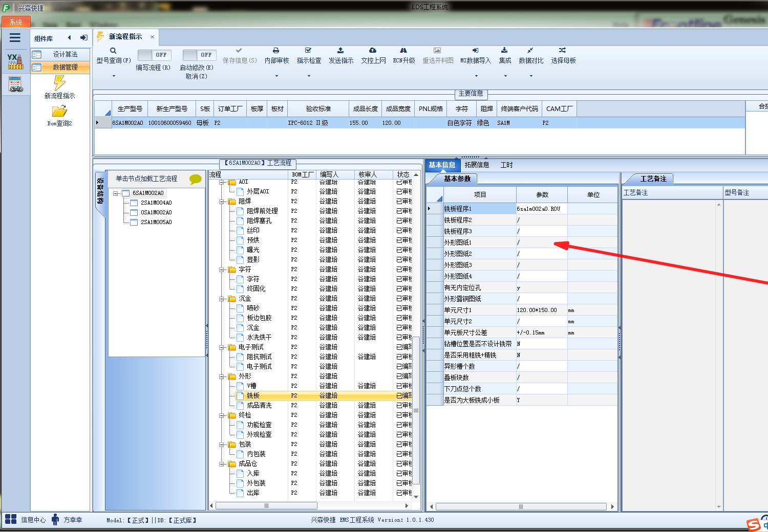The image size is (768, 532).
Task: Open the 新流程指示 lightning icon
Action: (59, 83)
